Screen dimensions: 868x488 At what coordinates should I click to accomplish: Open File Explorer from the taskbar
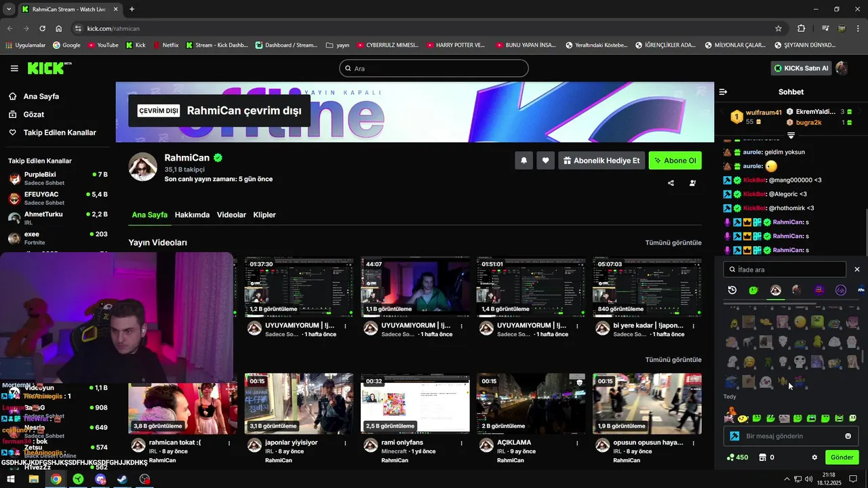click(x=33, y=479)
